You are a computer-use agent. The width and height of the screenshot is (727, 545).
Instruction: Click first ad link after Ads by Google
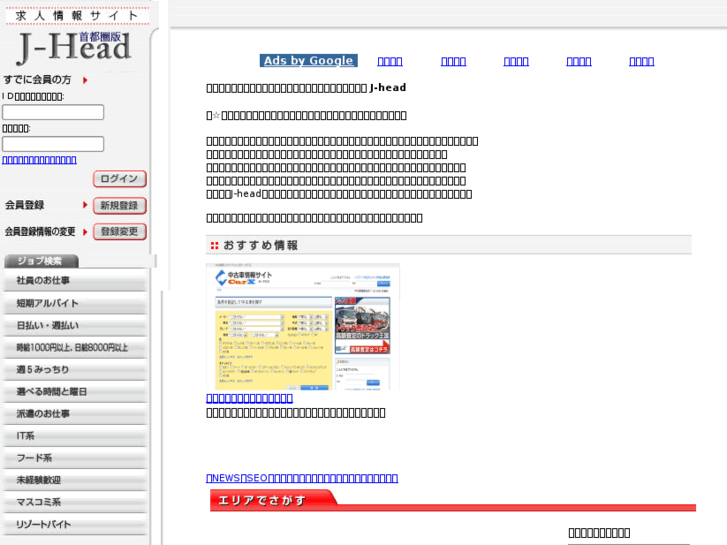tap(390, 61)
